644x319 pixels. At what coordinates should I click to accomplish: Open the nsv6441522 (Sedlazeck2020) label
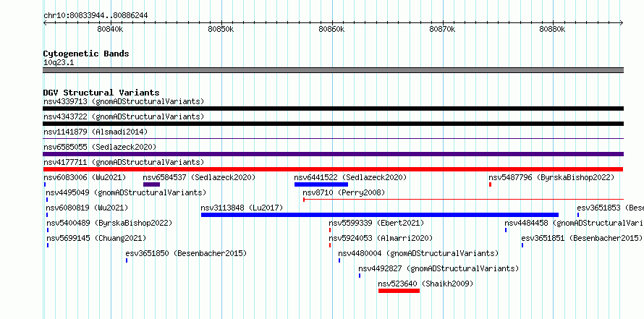(350, 177)
